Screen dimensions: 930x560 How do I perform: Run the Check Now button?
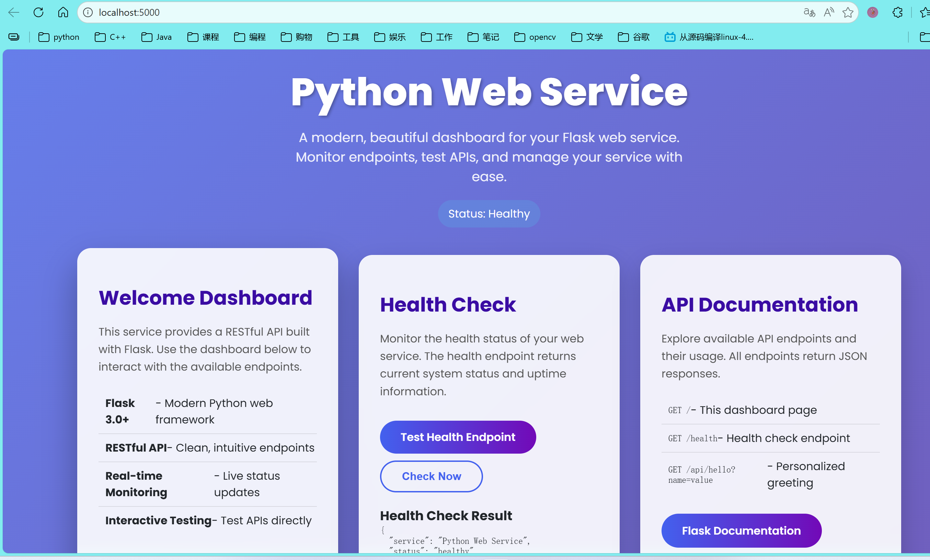coord(432,476)
